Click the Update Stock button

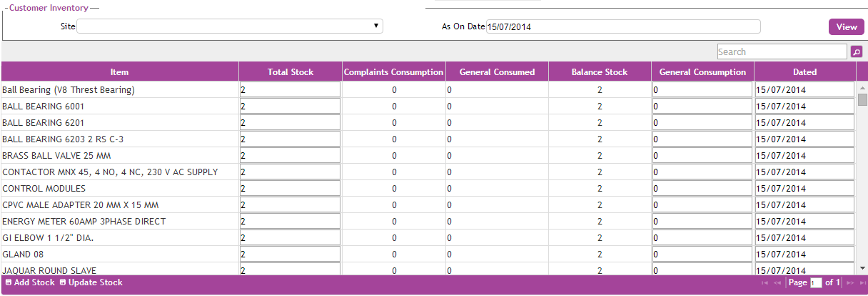coord(91,282)
